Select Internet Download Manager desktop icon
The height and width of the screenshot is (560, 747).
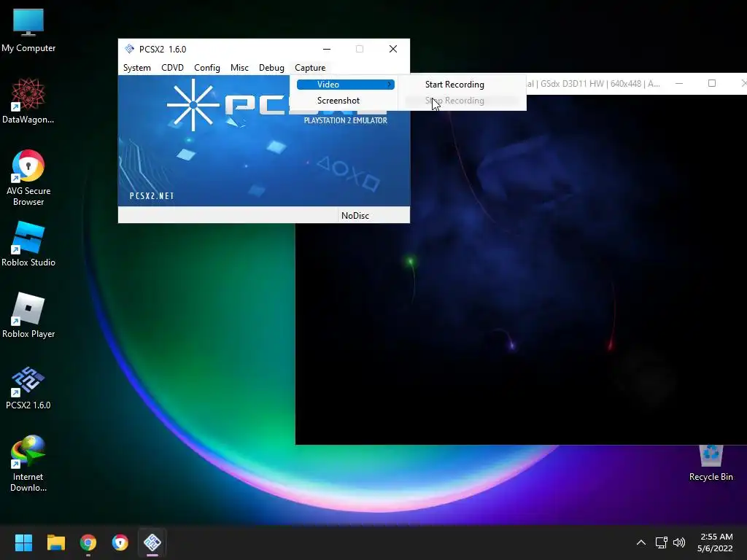[28, 464]
